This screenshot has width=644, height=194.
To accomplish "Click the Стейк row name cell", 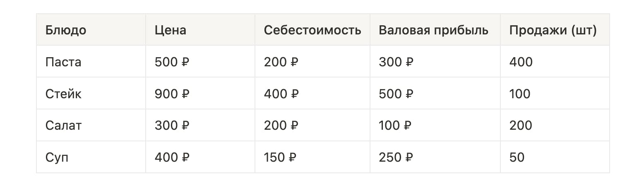I will [64, 94].
